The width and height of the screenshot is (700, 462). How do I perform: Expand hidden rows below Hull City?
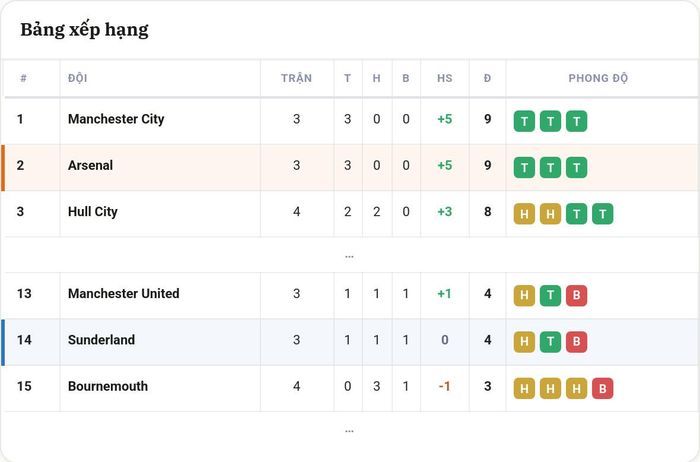(349, 256)
